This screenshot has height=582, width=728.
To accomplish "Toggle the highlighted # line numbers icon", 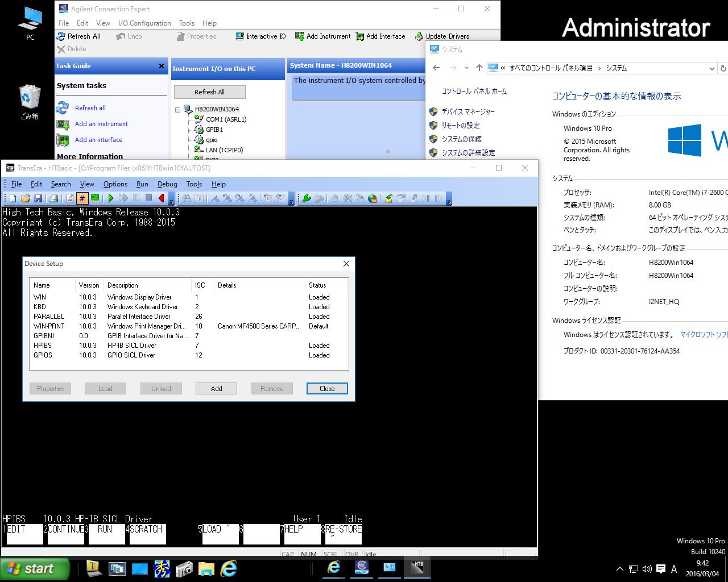I will [x=82, y=198].
